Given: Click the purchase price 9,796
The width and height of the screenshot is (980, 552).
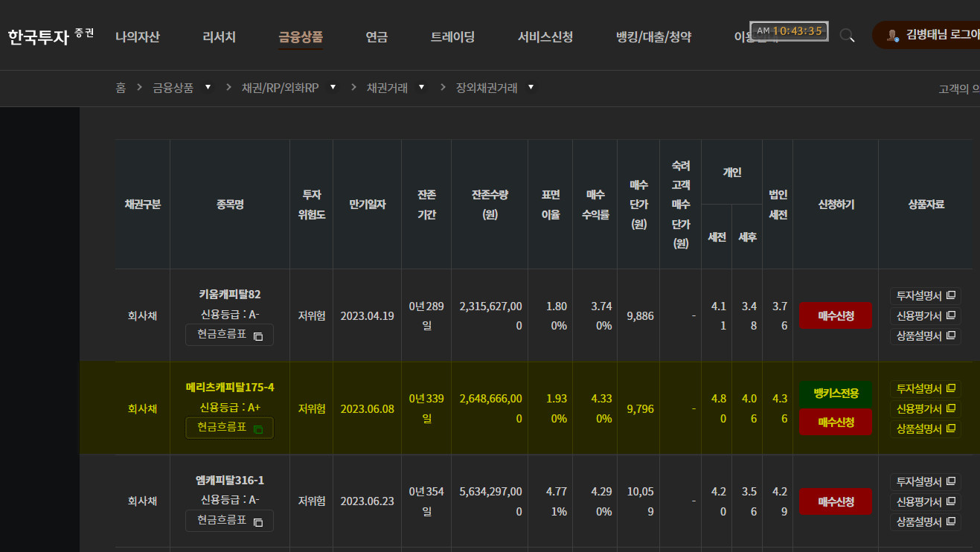Looking at the screenshot, I should coord(640,408).
